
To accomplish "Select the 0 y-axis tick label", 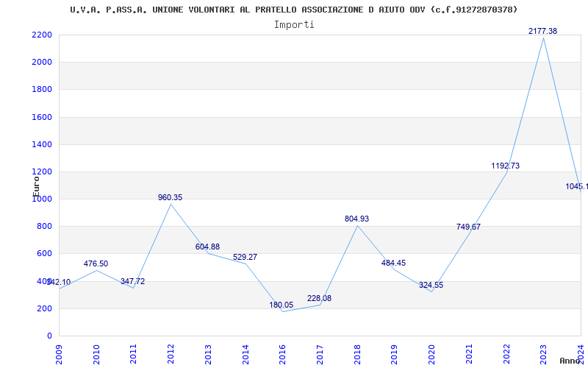I will [x=49, y=336].
